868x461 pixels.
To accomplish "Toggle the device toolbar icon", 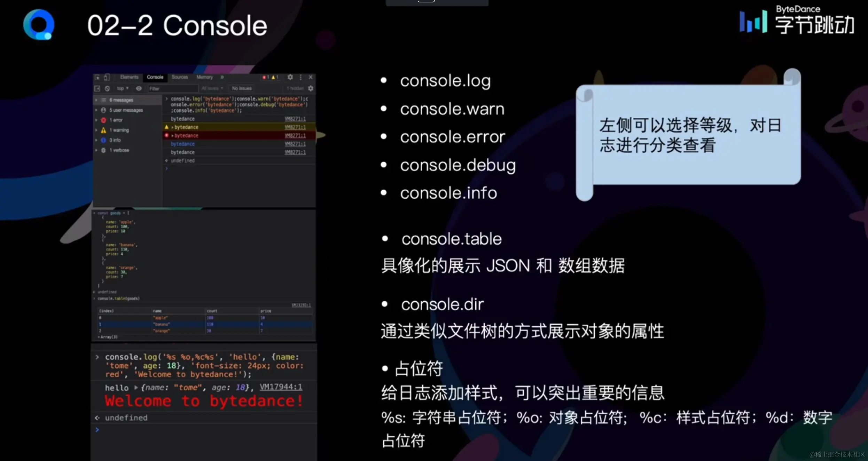I will point(107,77).
